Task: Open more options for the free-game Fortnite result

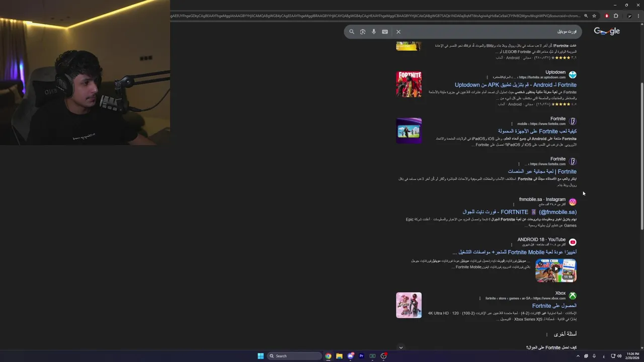Action: pyautogui.click(x=519, y=164)
